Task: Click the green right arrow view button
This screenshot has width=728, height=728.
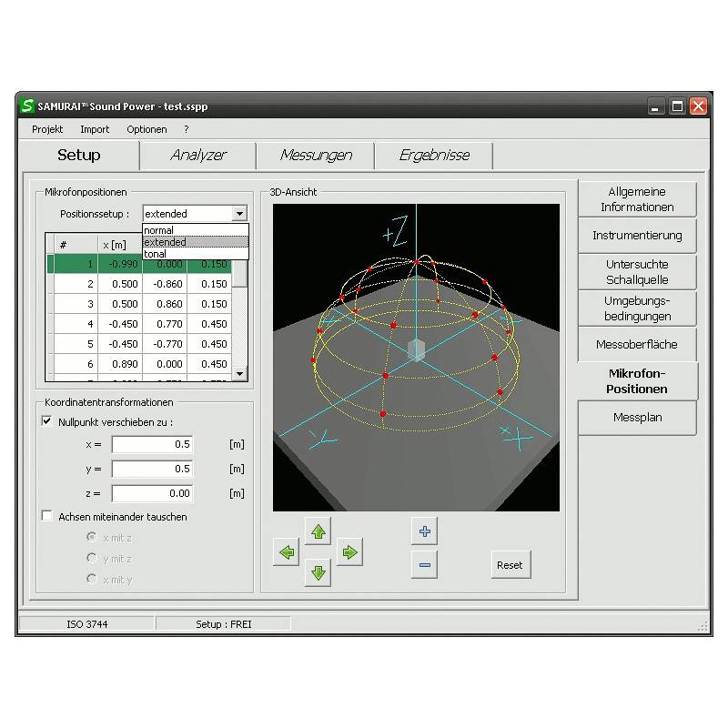Action: 349,551
